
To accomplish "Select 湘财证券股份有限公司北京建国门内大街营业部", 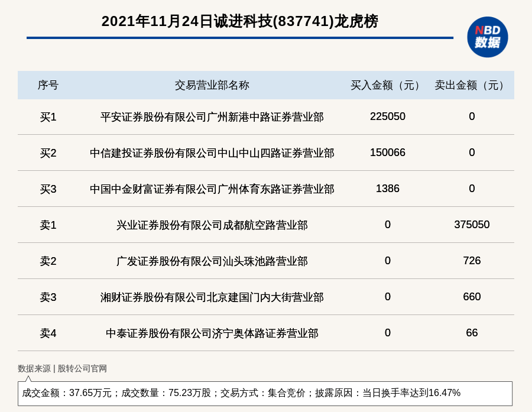I will tap(212, 297).
